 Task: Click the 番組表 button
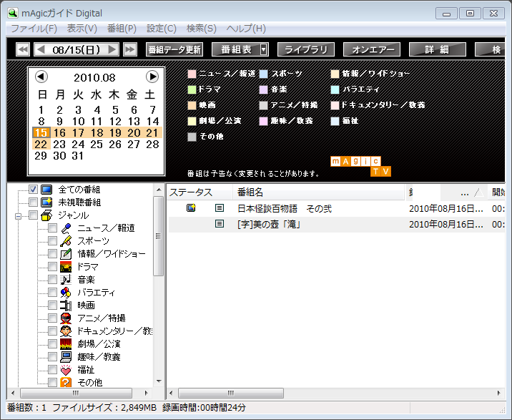point(236,49)
